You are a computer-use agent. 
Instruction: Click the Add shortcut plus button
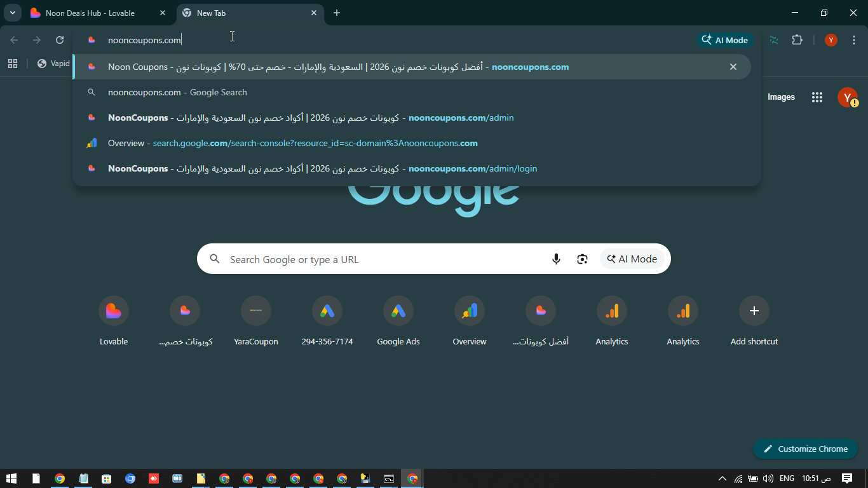coord(754,311)
